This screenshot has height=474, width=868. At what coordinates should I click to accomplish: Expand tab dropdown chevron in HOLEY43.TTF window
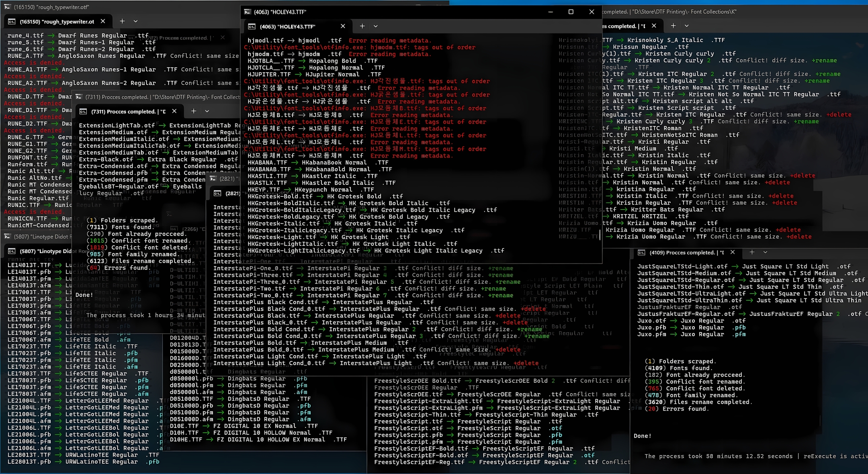[375, 26]
